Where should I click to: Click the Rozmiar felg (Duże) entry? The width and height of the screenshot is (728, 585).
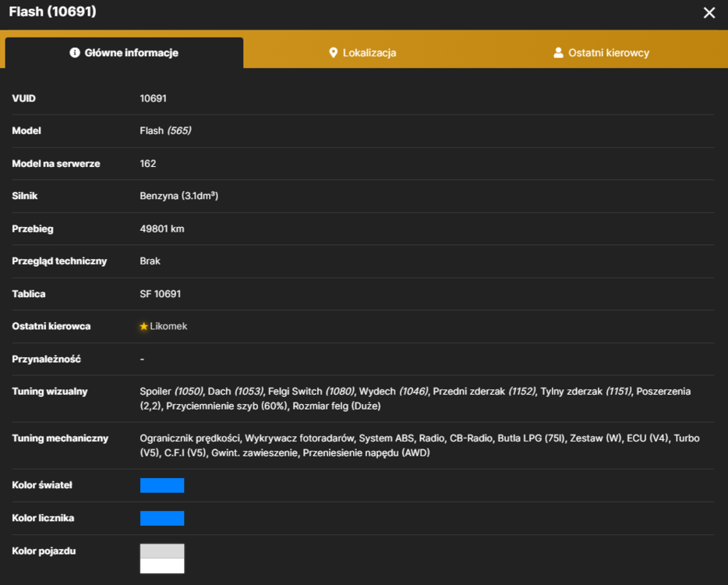337,406
